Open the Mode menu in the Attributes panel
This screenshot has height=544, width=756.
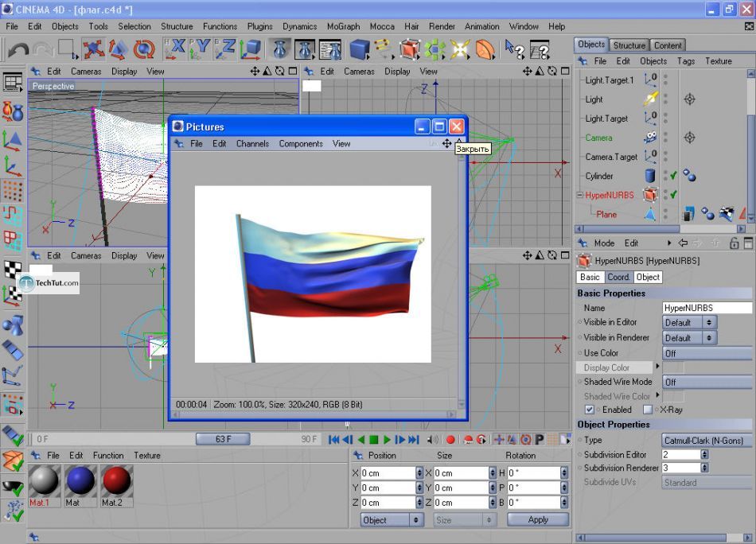(x=604, y=243)
